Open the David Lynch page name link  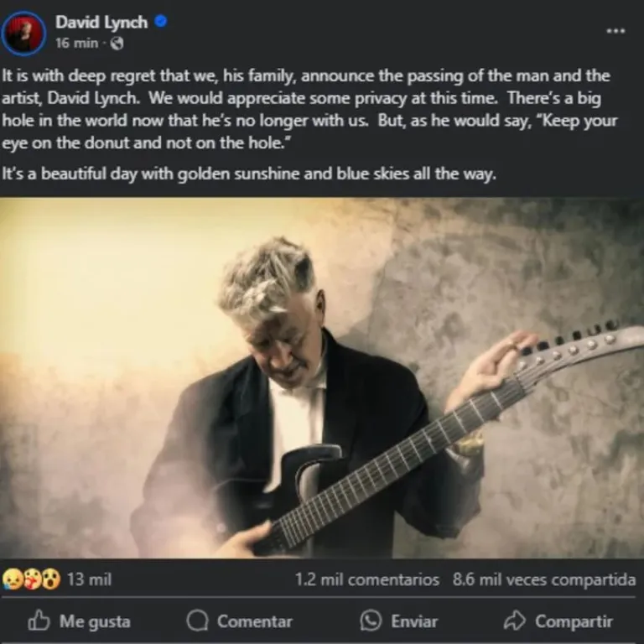(101, 22)
